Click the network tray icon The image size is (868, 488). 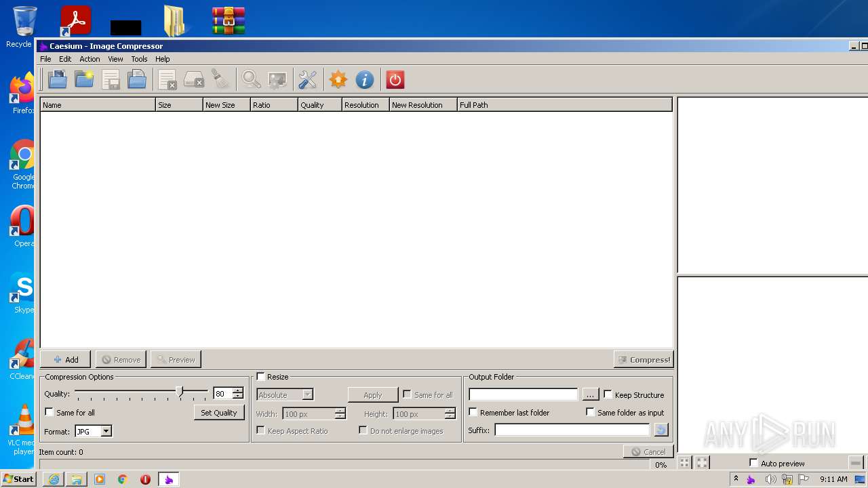(787, 479)
